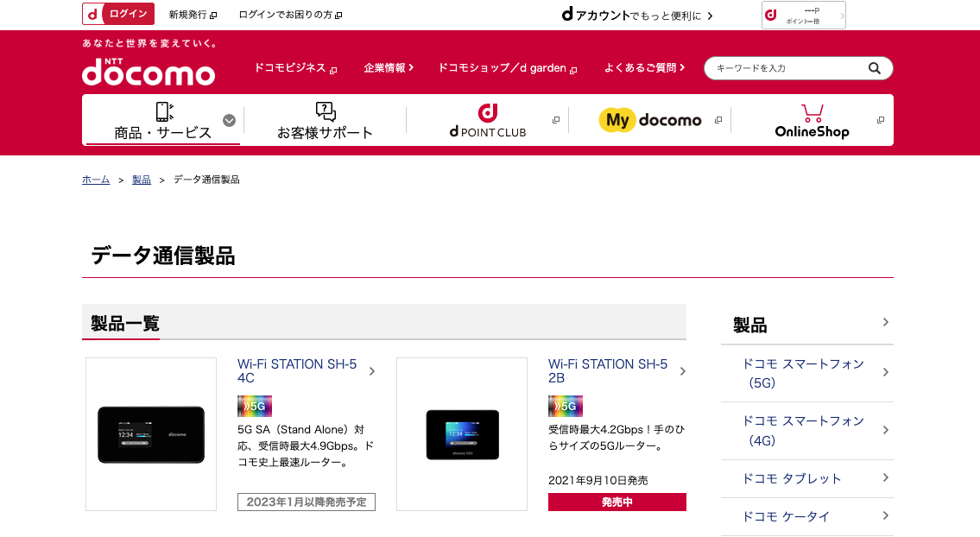Screen dimensions: 980x537
Task: Click the 5G badge under SH-52B
Action: coord(565,407)
